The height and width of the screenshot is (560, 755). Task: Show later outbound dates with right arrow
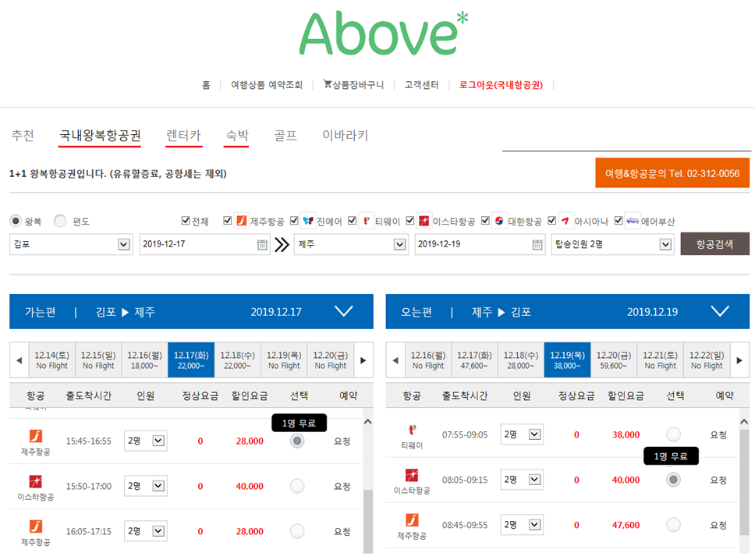point(363,360)
